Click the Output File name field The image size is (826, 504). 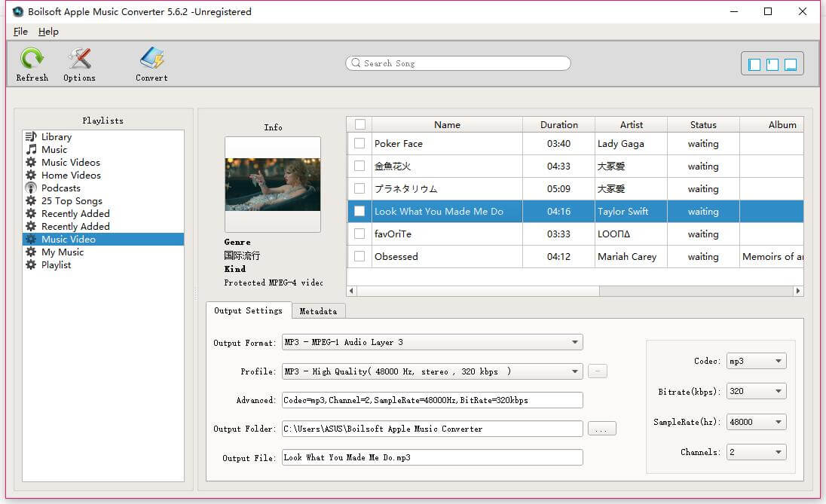coord(432,457)
